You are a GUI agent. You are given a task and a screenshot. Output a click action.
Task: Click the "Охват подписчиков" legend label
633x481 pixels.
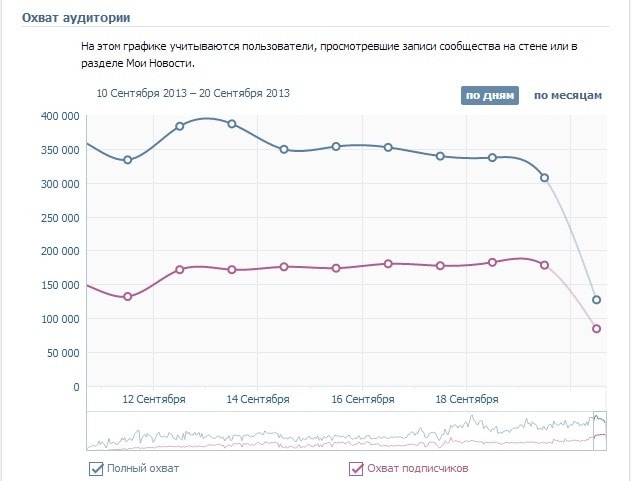417,468
